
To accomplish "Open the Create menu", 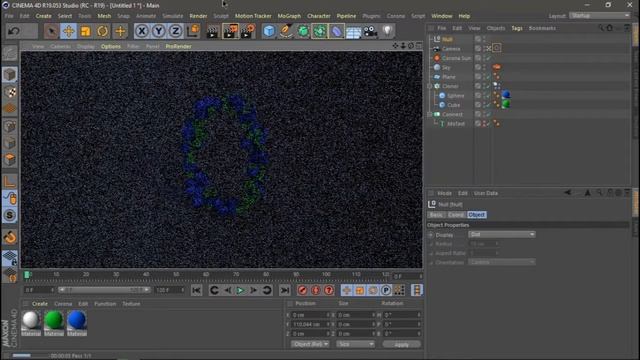I will coord(43,16).
